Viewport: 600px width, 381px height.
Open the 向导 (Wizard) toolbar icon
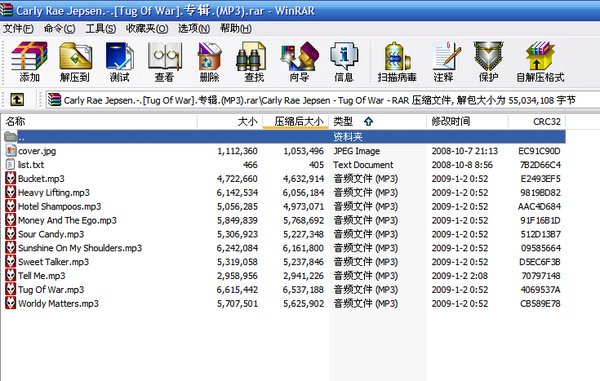[x=299, y=56]
